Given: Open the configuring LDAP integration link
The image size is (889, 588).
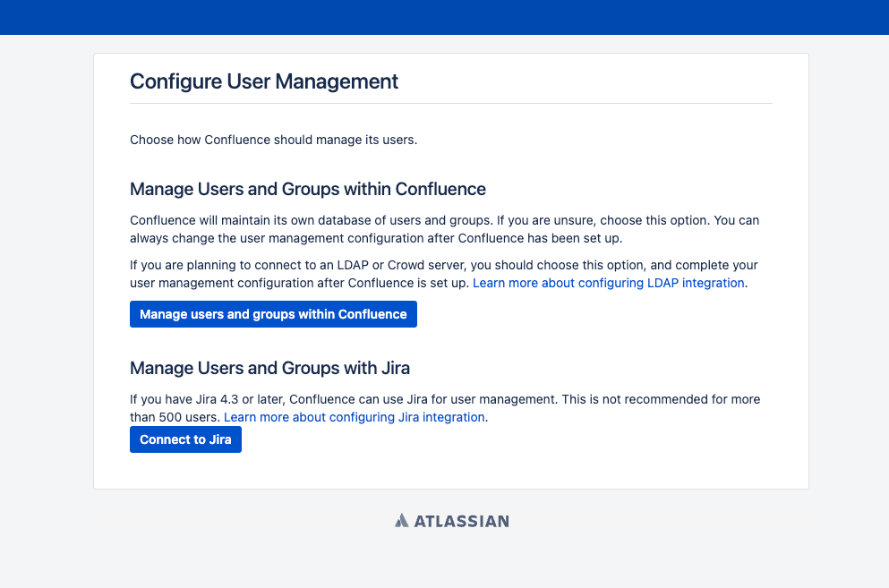Looking at the screenshot, I should [609, 283].
